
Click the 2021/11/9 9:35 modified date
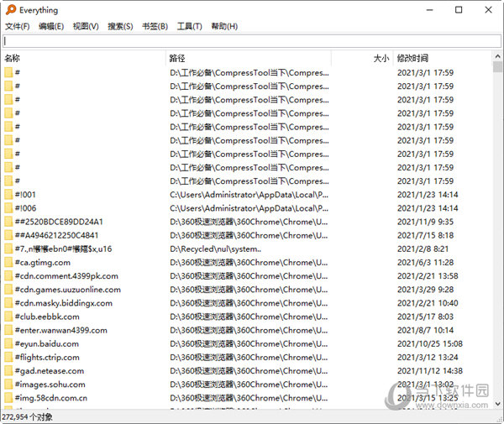pyautogui.click(x=425, y=222)
